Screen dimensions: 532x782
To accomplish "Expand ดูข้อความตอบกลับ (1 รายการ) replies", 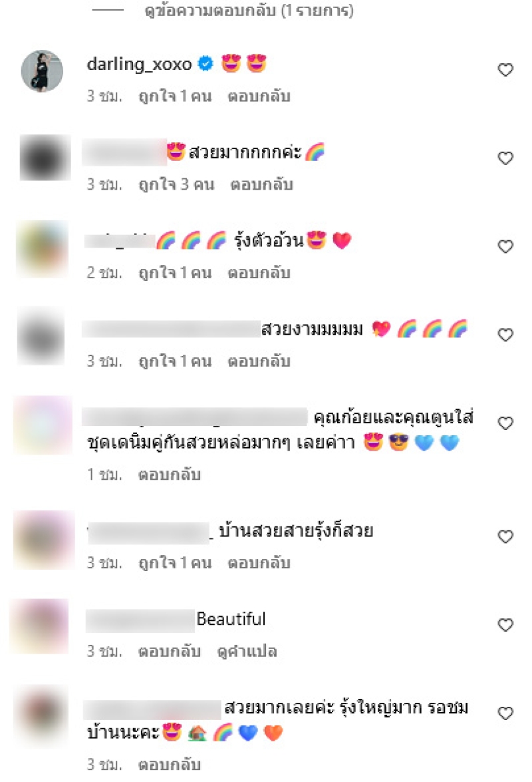I will tap(249, 10).
